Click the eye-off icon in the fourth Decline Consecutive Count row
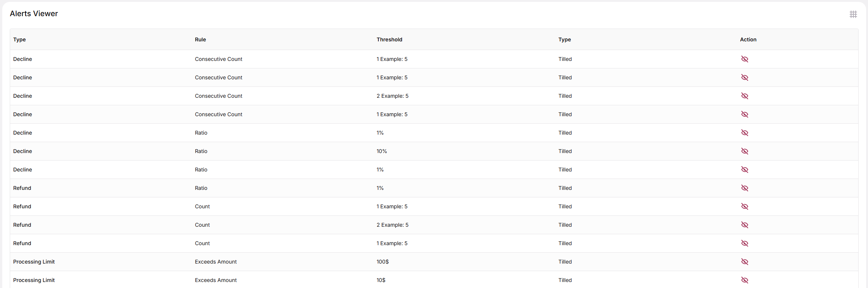 [744, 114]
